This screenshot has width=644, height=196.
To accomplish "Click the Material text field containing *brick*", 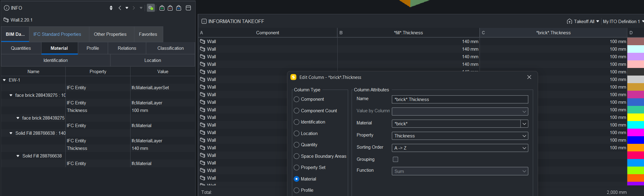I will (x=456, y=123).
